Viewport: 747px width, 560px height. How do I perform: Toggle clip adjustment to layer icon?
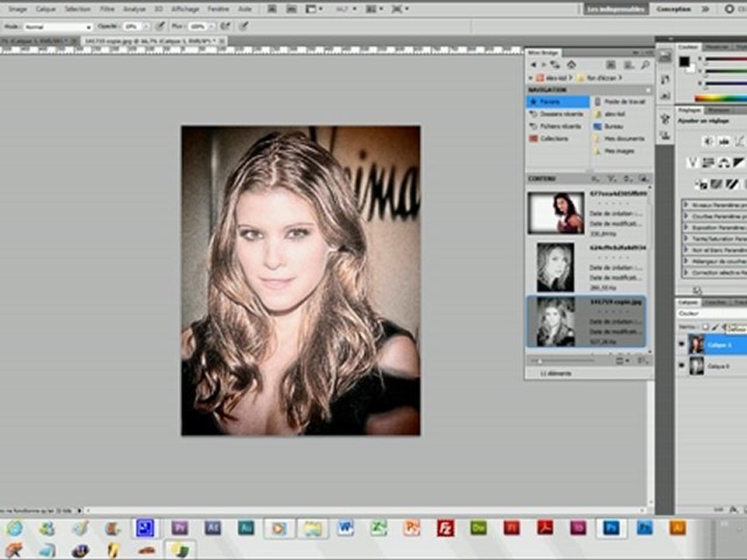click(697, 290)
